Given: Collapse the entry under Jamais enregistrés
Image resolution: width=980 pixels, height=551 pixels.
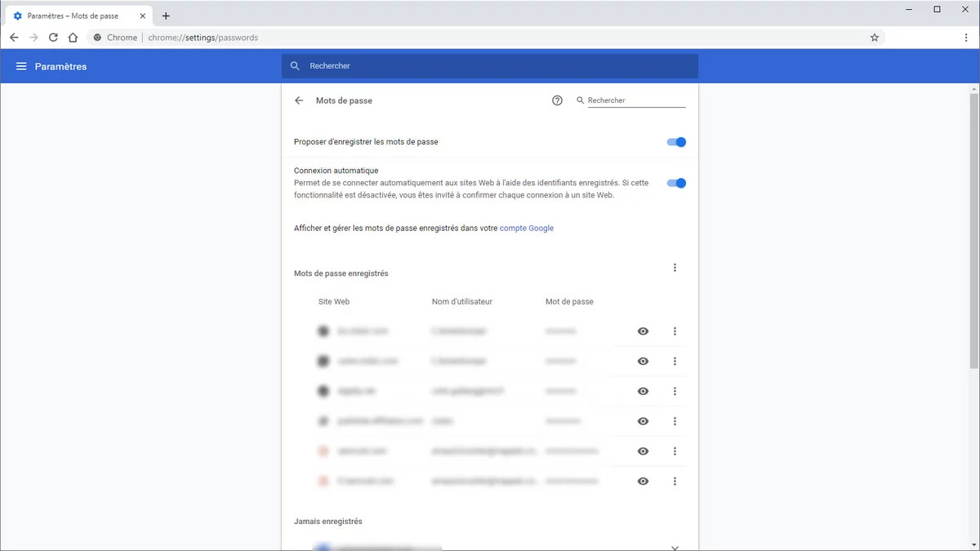Looking at the screenshot, I should (675, 548).
